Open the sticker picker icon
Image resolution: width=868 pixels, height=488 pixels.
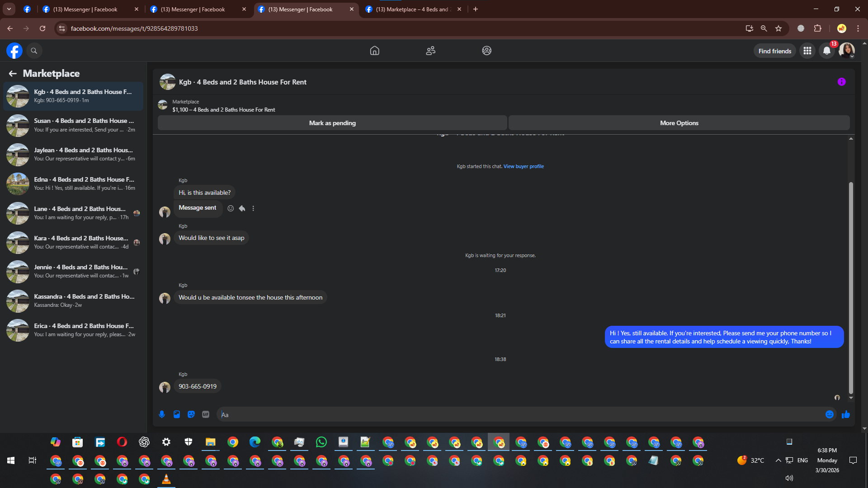click(x=191, y=414)
